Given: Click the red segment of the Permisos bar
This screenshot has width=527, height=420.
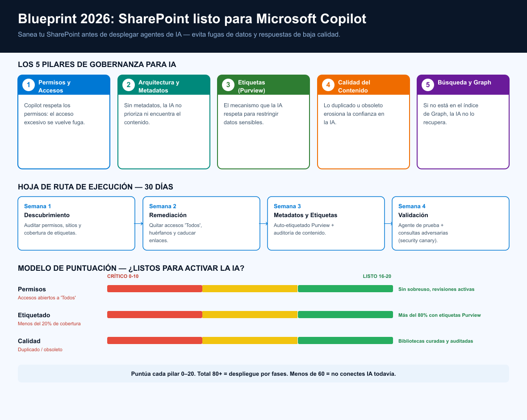Looking at the screenshot, I should (155, 289).
